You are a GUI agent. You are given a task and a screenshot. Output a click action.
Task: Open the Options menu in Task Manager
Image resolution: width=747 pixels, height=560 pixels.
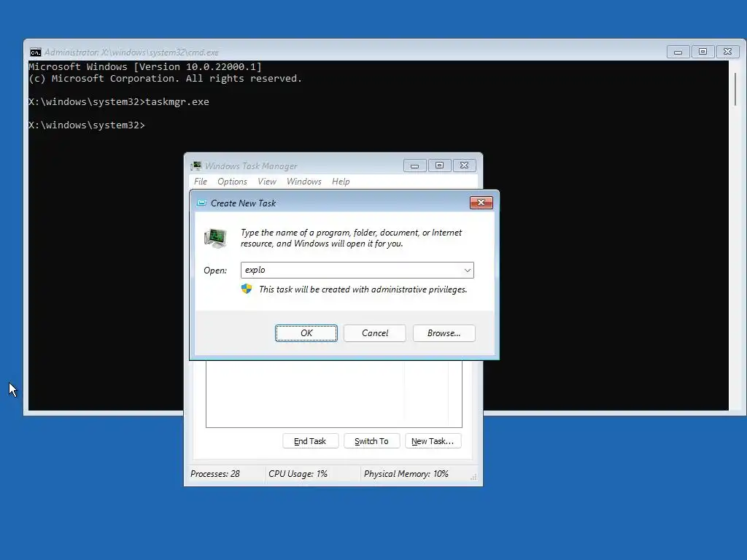point(232,182)
